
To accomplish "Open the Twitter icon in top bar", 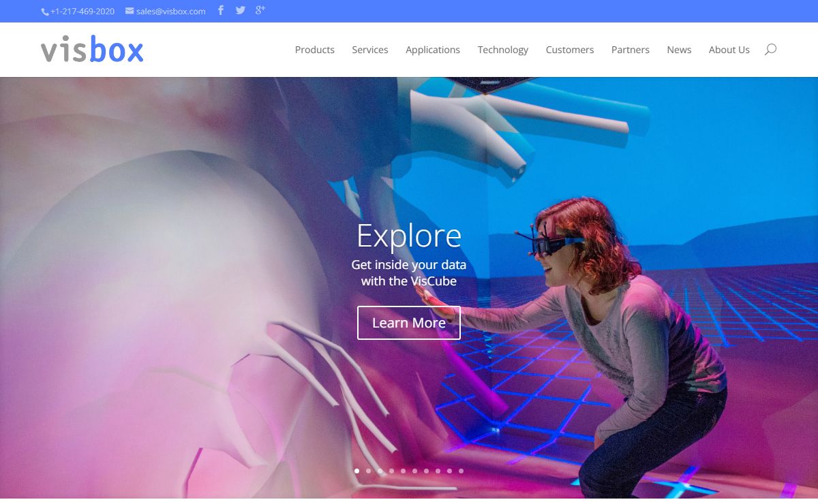I will click(x=240, y=10).
